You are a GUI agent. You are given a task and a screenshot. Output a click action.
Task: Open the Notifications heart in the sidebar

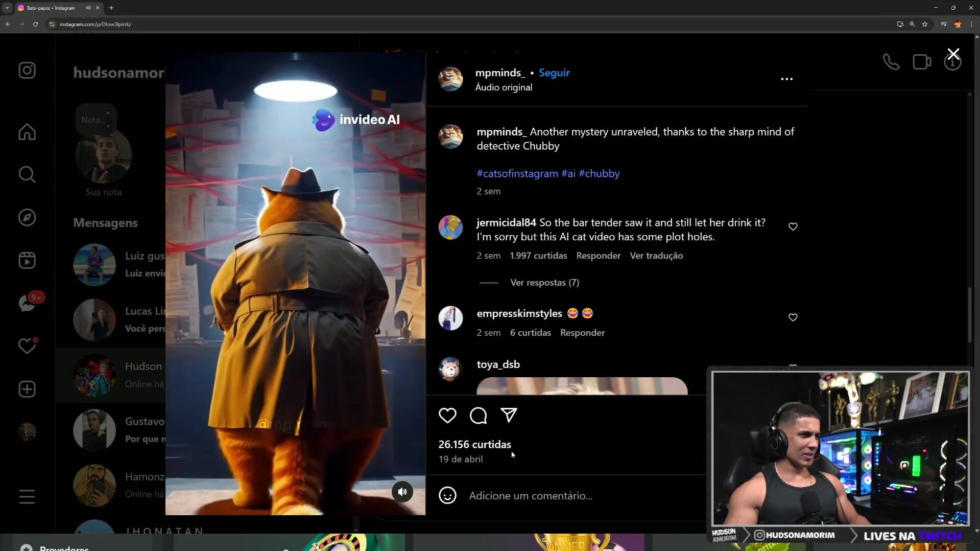point(27,346)
